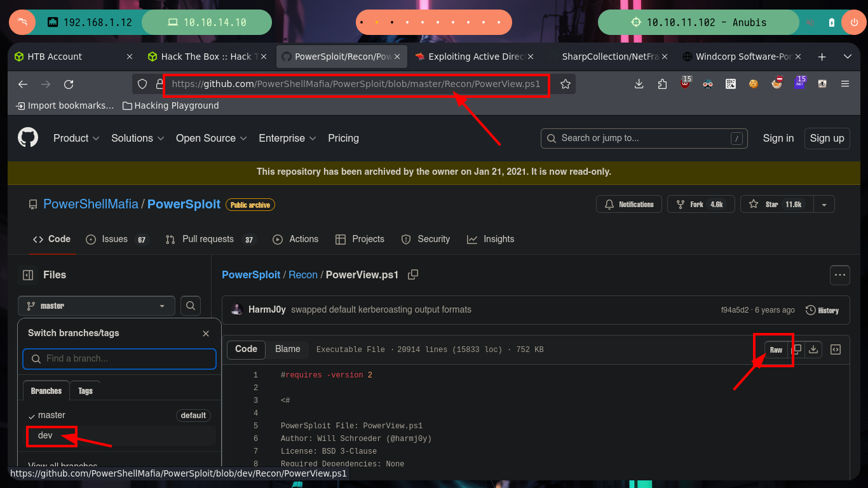Select the dev branch entry
This screenshot has width=868, height=488.
(119, 435)
